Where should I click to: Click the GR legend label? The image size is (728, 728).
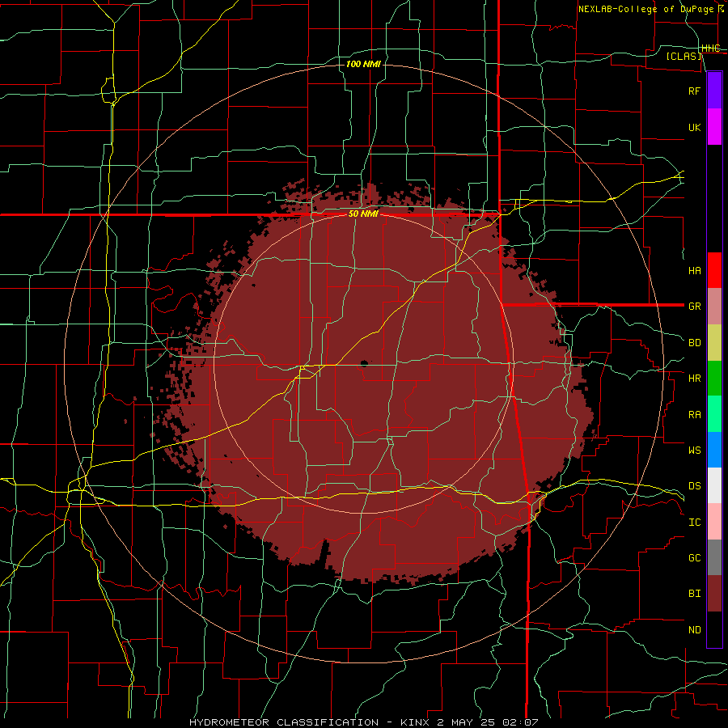[x=695, y=307]
